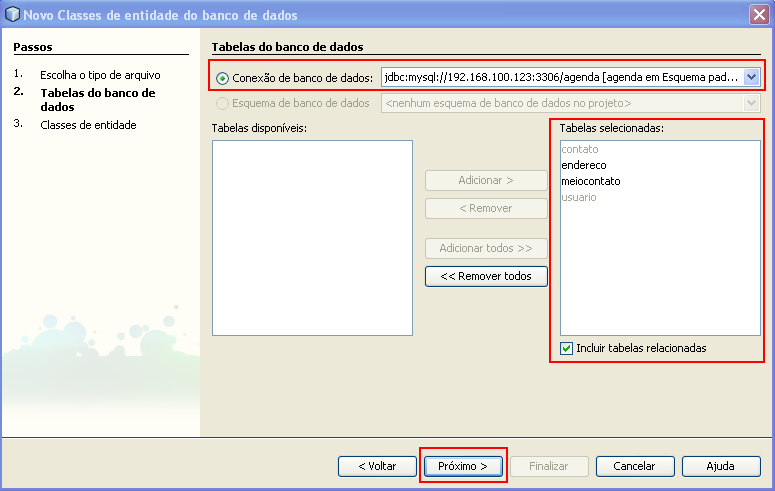Select step Classes de entidade
Image resolution: width=775 pixels, height=491 pixels.
click(x=88, y=125)
